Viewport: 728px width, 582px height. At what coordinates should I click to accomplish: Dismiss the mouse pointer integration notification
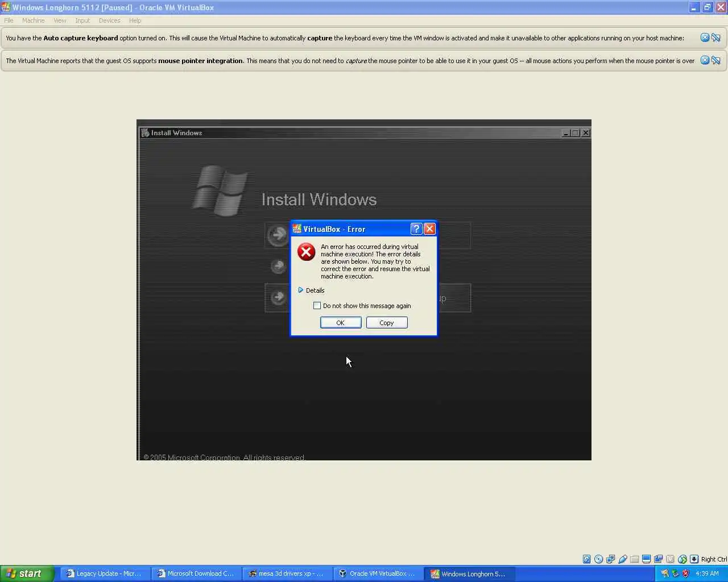pos(705,60)
